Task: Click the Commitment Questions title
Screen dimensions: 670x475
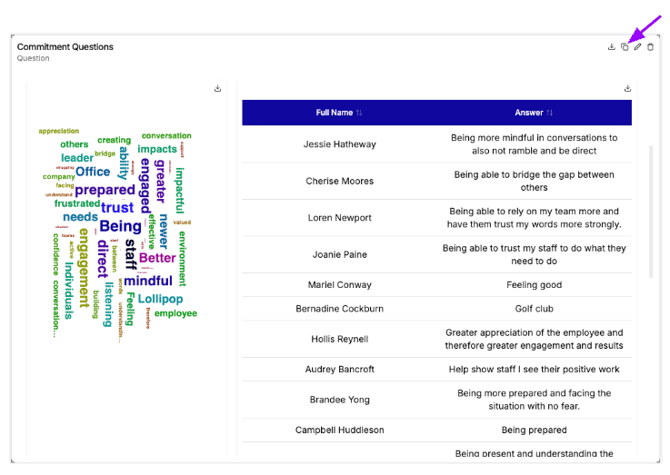Action: click(x=65, y=47)
